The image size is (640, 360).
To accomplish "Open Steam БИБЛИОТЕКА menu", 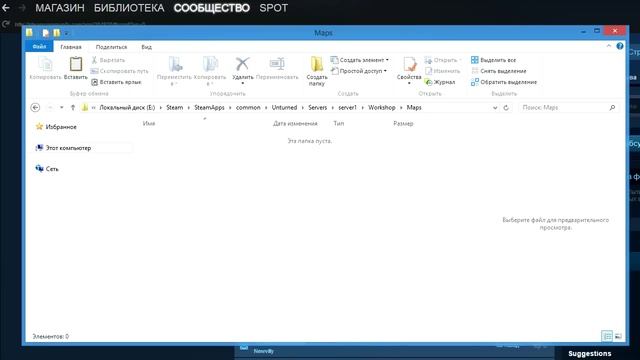I will pos(129,8).
